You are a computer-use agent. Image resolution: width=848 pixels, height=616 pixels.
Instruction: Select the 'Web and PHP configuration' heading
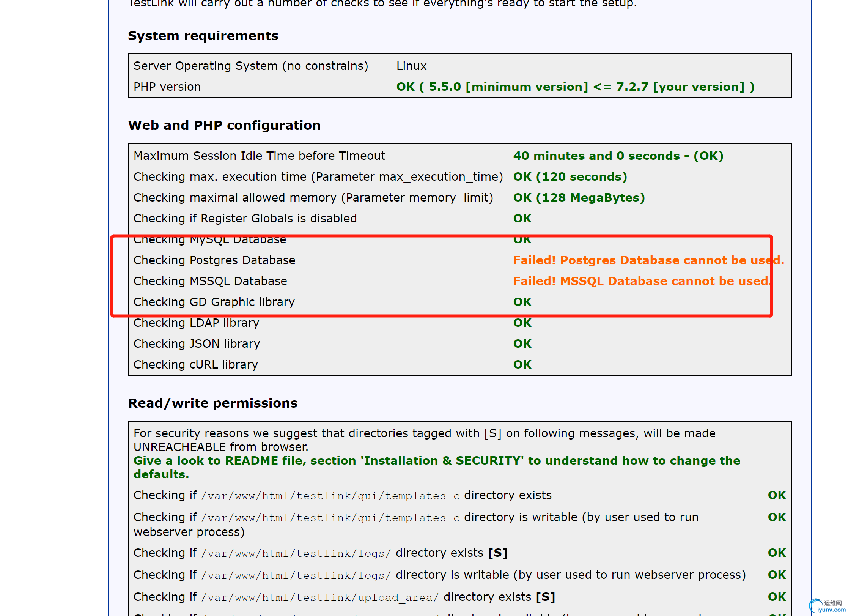224,126
